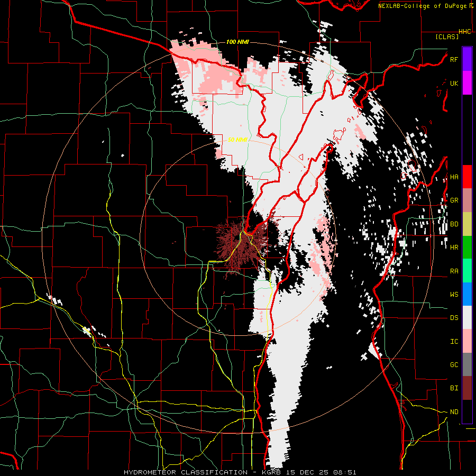Click the RF purple legend color block
Viewport: 476px width, 476px height.
pos(467,59)
